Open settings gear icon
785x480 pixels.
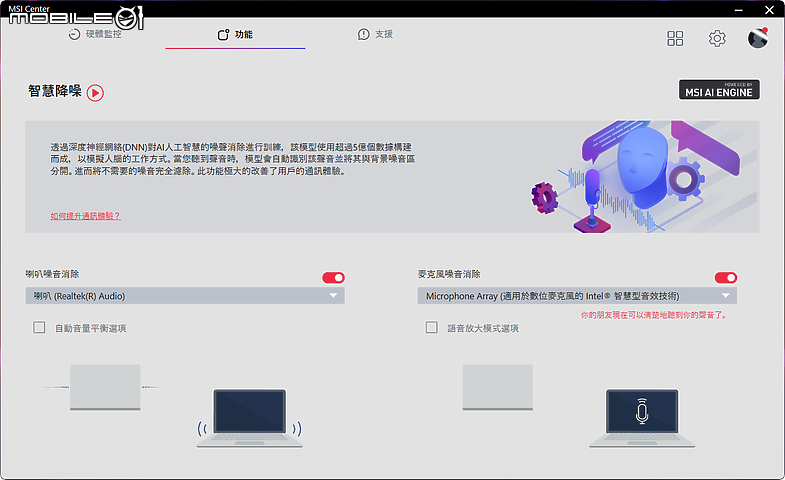(717, 39)
